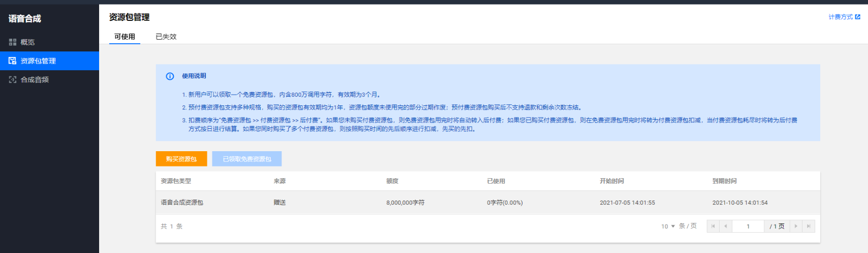Open the 计费方式 link text
The image size is (868, 253).
tap(841, 17)
